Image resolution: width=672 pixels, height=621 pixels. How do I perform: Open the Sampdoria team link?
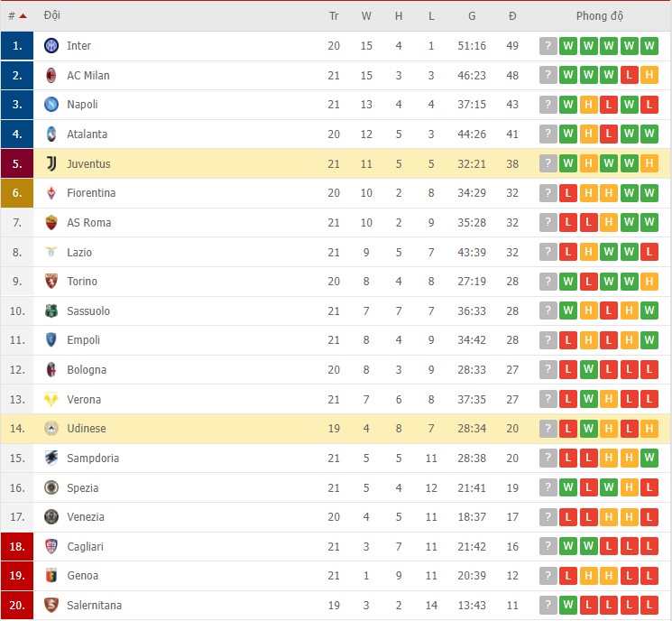pyautogui.click(x=91, y=458)
